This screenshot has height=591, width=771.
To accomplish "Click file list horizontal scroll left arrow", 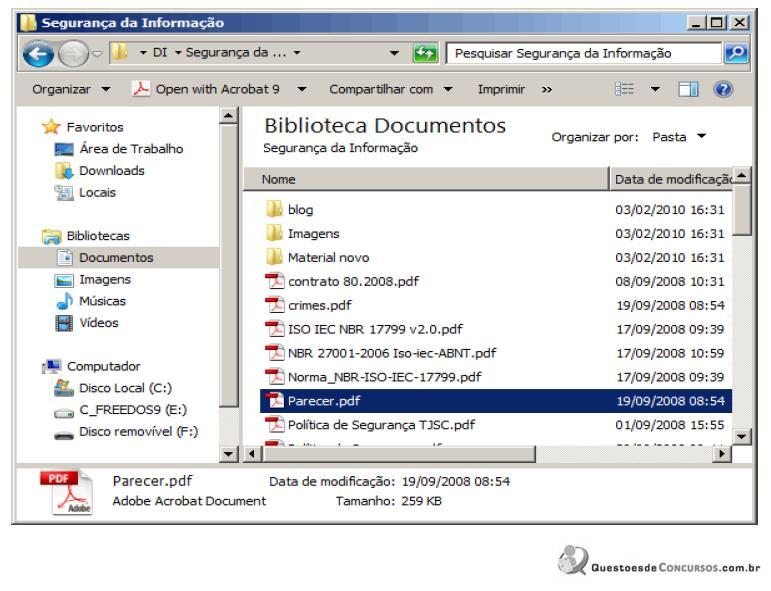I will pos(252,453).
